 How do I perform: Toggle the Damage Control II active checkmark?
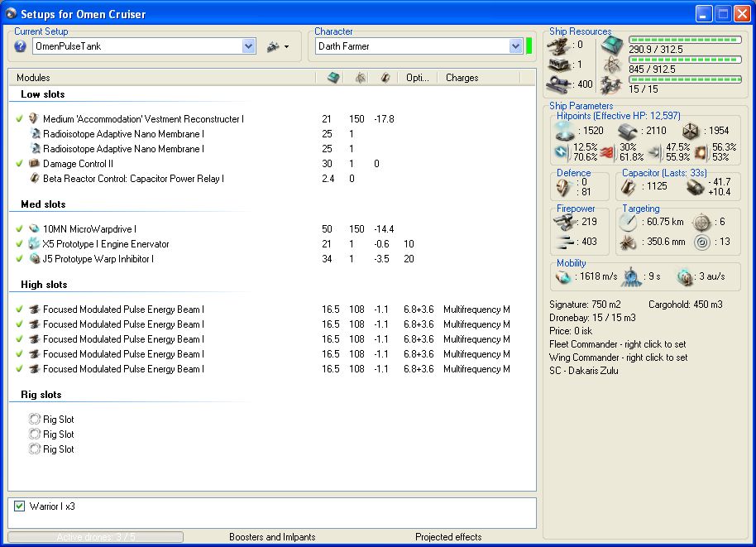[19, 164]
